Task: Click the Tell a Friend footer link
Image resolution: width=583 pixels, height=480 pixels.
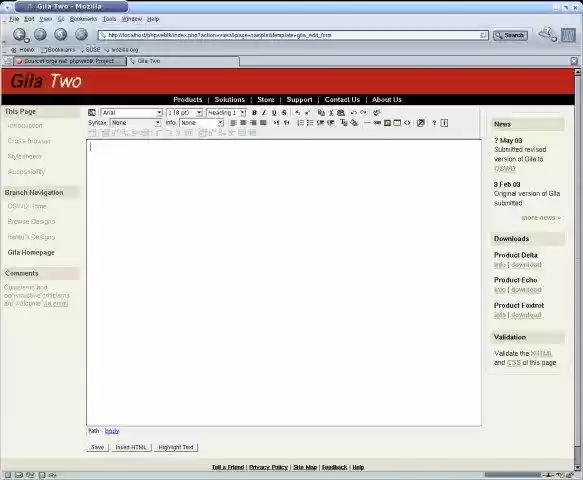Action: coord(228,467)
